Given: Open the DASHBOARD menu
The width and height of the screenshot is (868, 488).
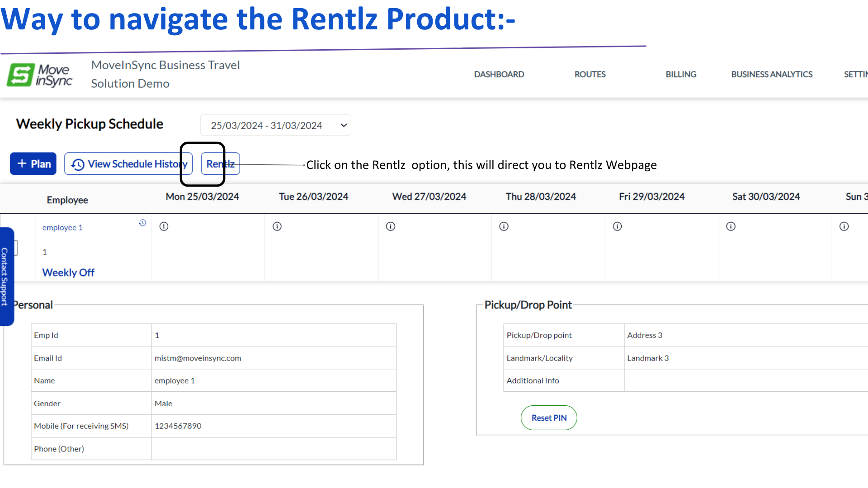Looking at the screenshot, I should [499, 75].
